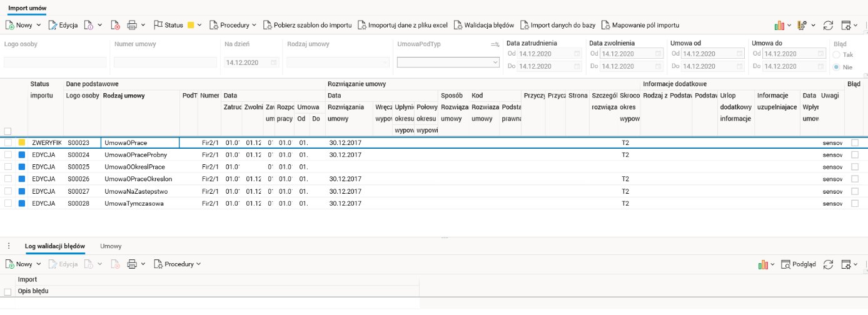Click the bottom panel view settings icon
Image resolution: width=868 pixels, height=315 pixels.
pos(846,264)
